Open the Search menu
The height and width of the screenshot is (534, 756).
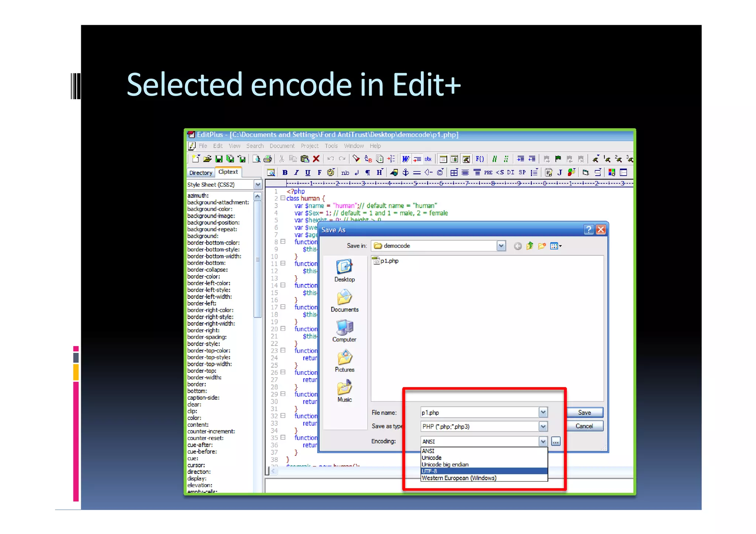coord(255,146)
